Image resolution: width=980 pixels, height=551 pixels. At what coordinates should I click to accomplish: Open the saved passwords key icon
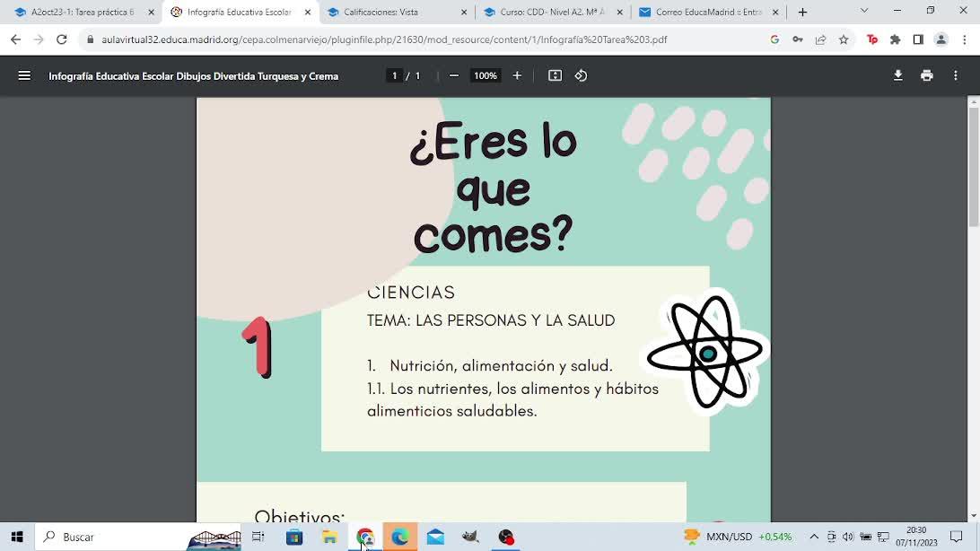tap(798, 39)
